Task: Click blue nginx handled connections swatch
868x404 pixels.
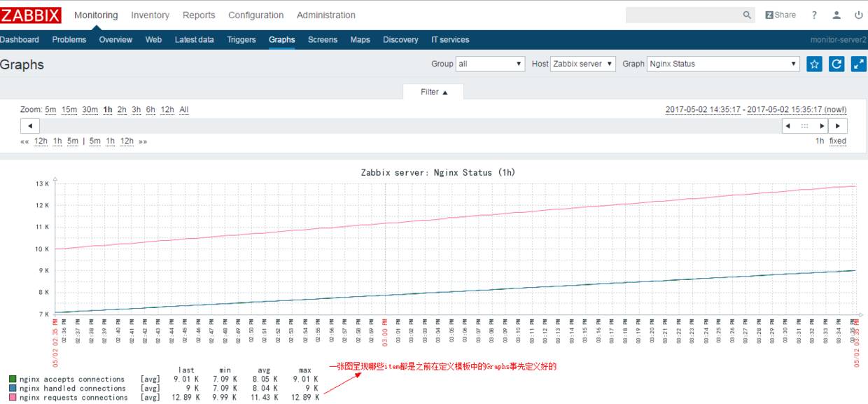Action: 13,389
